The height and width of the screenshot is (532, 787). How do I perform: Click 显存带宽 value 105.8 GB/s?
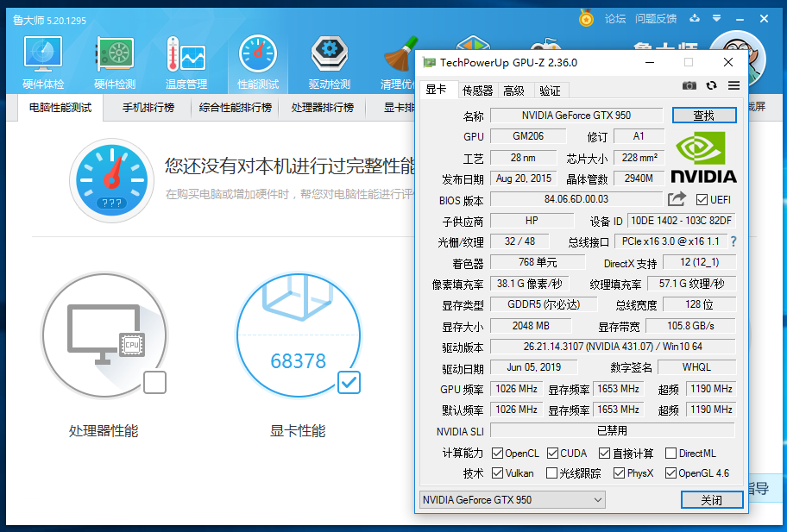tap(690, 326)
